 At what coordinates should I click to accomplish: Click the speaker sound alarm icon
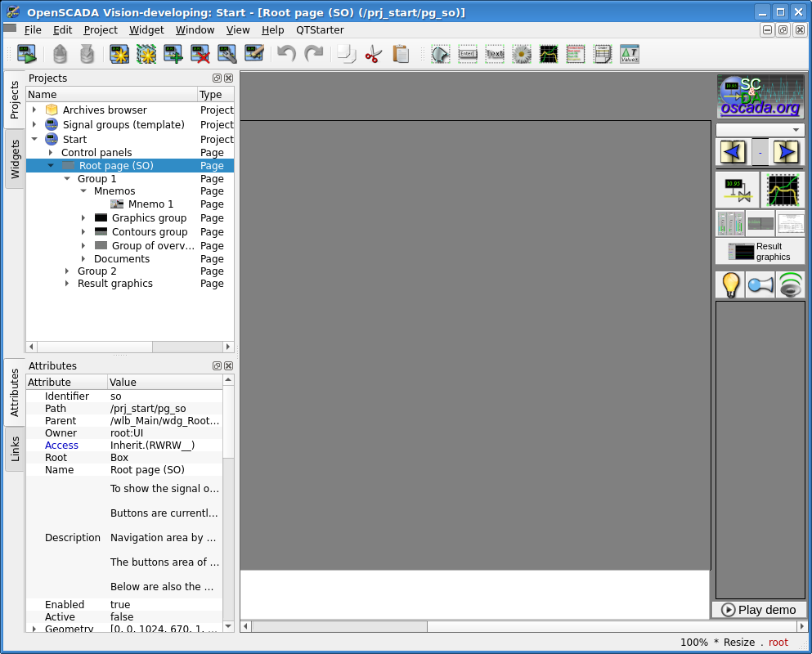tap(790, 284)
